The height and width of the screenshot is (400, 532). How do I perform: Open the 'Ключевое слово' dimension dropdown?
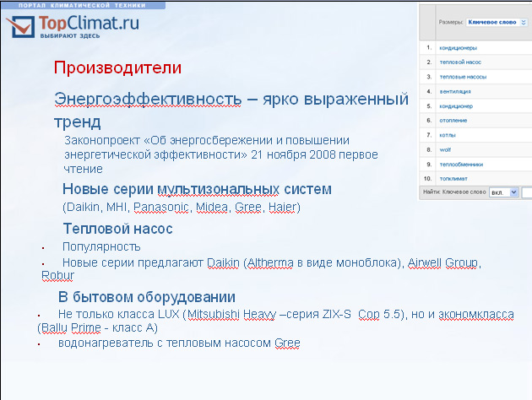click(491, 22)
